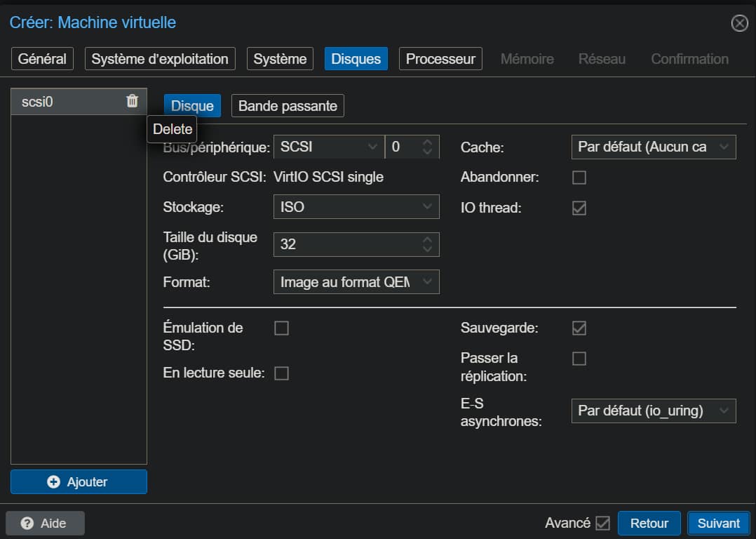Viewport: 756px width, 539px height.
Task: Click the trash icon next to scsi0
Action: pyautogui.click(x=132, y=101)
